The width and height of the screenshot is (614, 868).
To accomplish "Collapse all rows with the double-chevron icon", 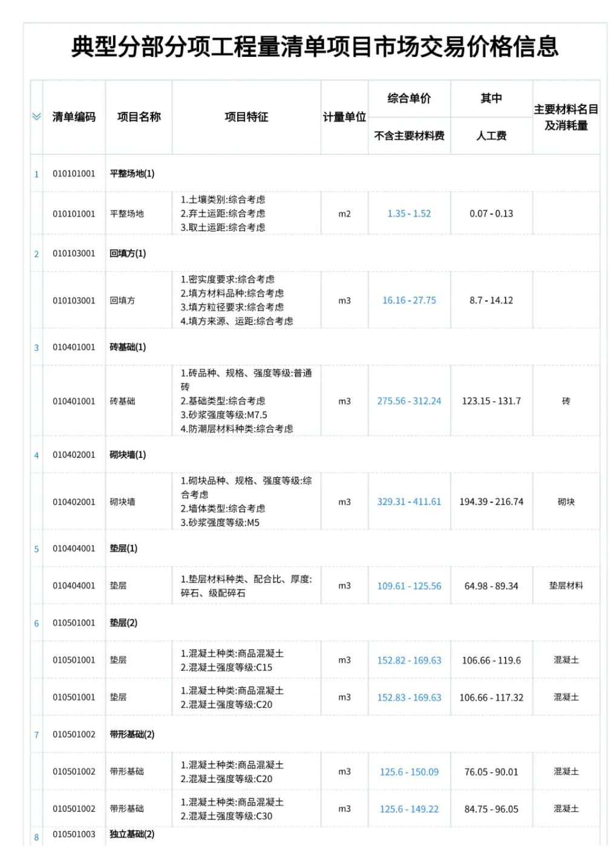I will [36, 117].
